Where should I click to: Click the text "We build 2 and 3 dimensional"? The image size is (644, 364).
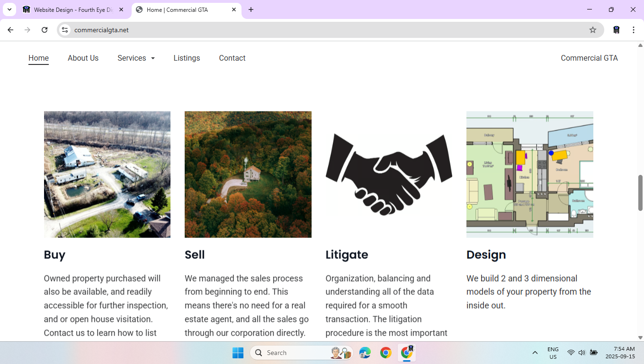point(522,278)
